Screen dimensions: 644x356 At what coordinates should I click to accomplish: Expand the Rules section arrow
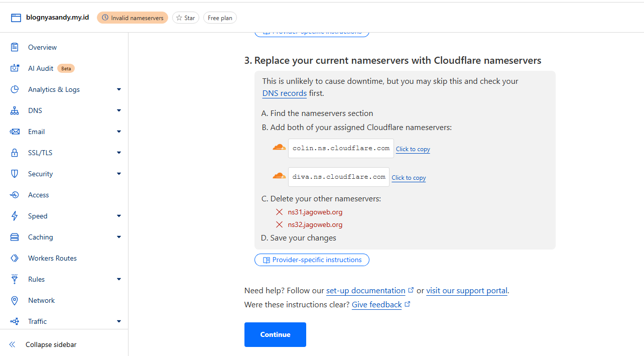pyautogui.click(x=119, y=279)
